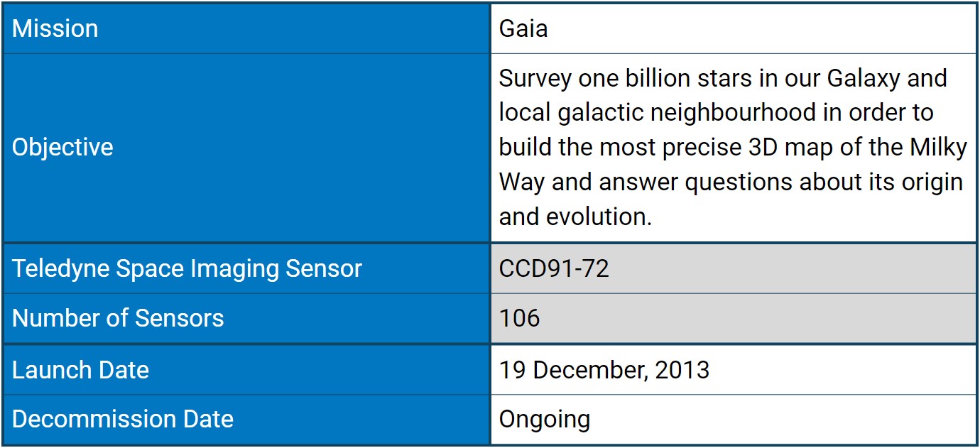Select the words "and evolution."
This screenshot has width=980, height=448.
575,217
